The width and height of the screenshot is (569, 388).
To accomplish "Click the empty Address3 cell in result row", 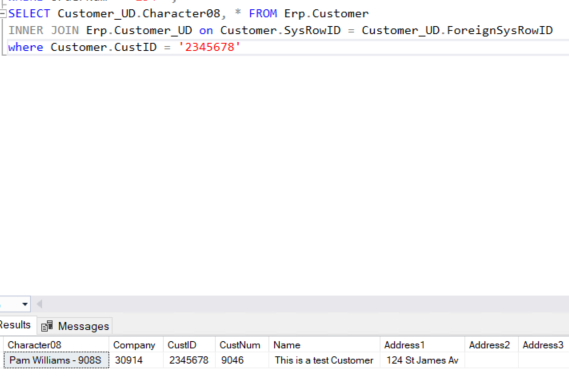I will (544, 360).
